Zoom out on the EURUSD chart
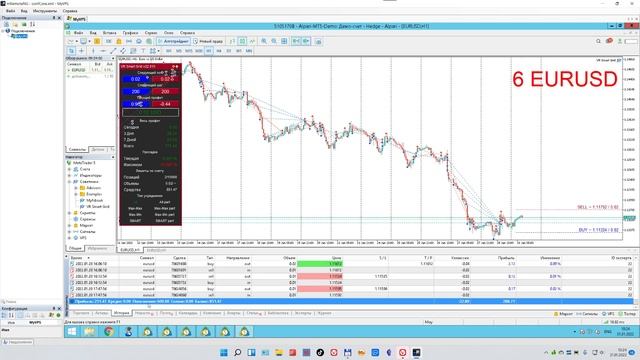Image resolution: width=640 pixels, height=360 pixels. (x=274, y=41)
